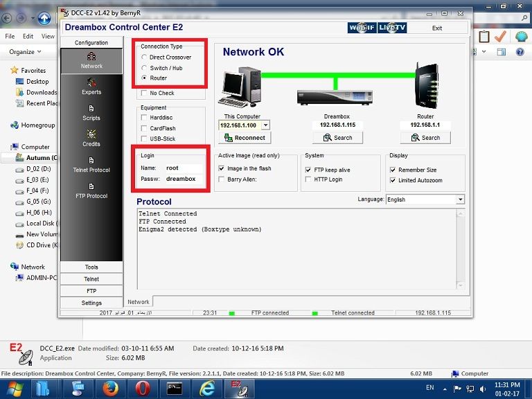Image resolution: width=532 pixels, height=399 pixels.
Task: Select Switch / Hub connection type
Action: pos(144,68)
